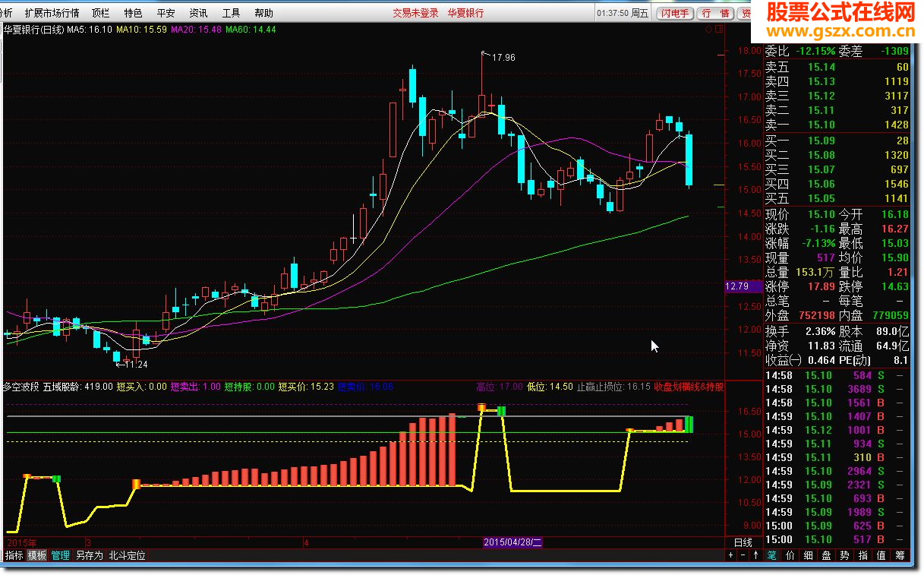Click the 总量 153.1万 volume value

pyautogui.click(x=799, y=272)
